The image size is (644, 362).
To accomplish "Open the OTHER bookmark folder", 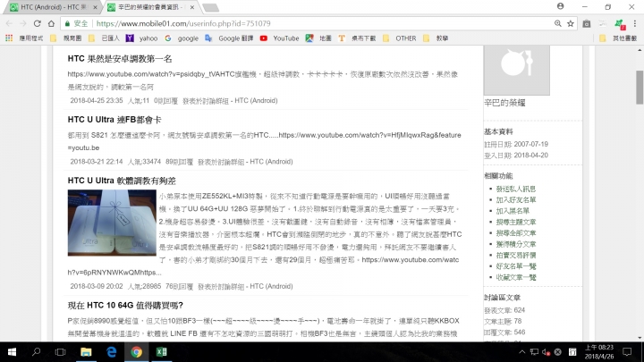I will (x=400, y=38).
